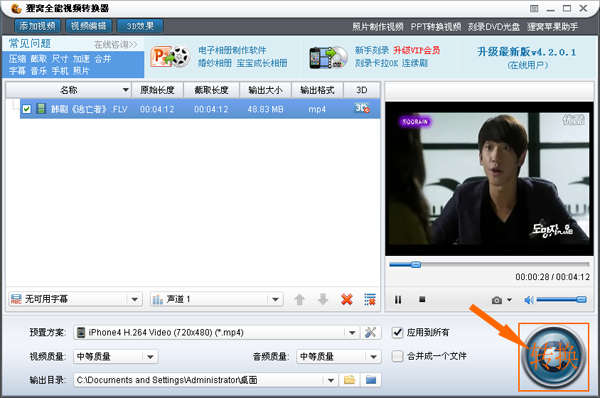The height and width of the screenshot is (398, 600).
Task: Click the 在线咨询>> link
Action: click(116, 45)
